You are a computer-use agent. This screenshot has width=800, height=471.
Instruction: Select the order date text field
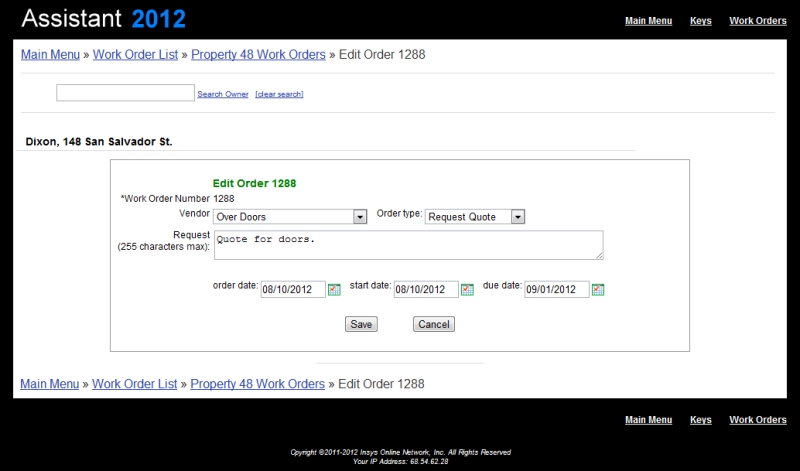293,290
